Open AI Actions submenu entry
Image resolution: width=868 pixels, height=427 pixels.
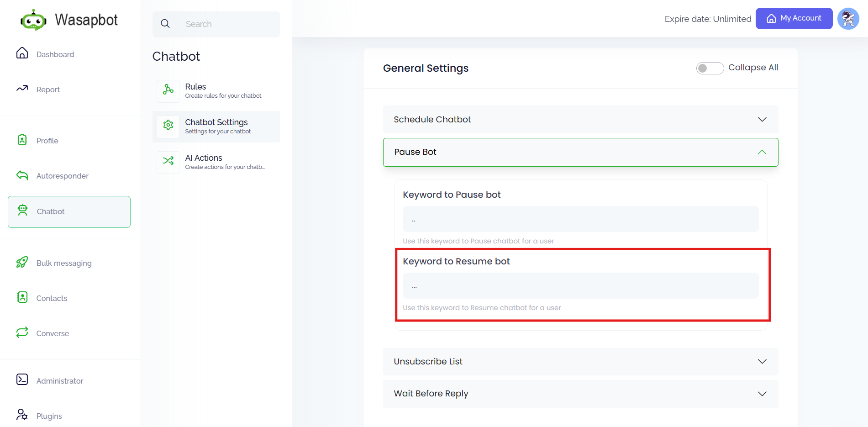pos(216,162)
